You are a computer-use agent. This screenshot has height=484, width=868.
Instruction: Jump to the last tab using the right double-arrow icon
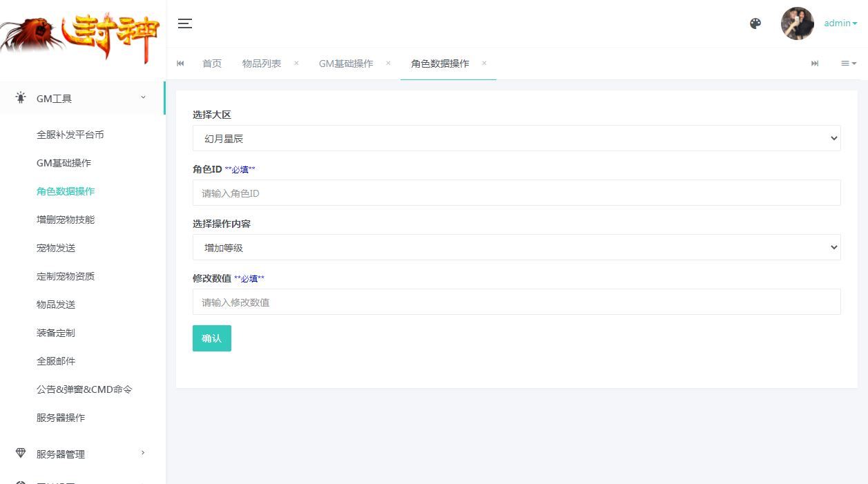pos(814,63)
